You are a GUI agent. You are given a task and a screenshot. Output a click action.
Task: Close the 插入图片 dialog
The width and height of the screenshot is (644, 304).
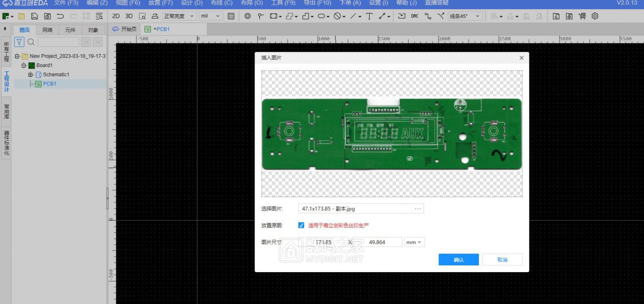(521, 58)
